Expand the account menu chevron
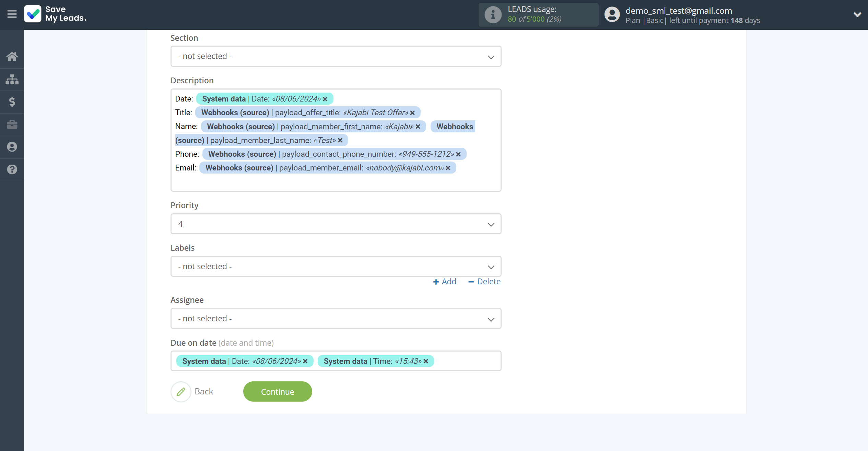Screen dimensions: 868x451 click(x=857, y=15)
